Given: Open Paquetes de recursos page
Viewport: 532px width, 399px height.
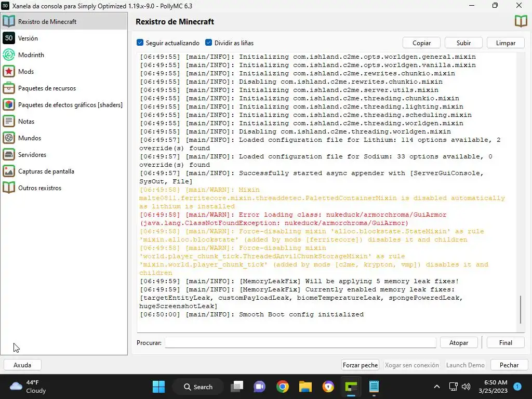Looking at the screenshot, I should pos(47,88).
